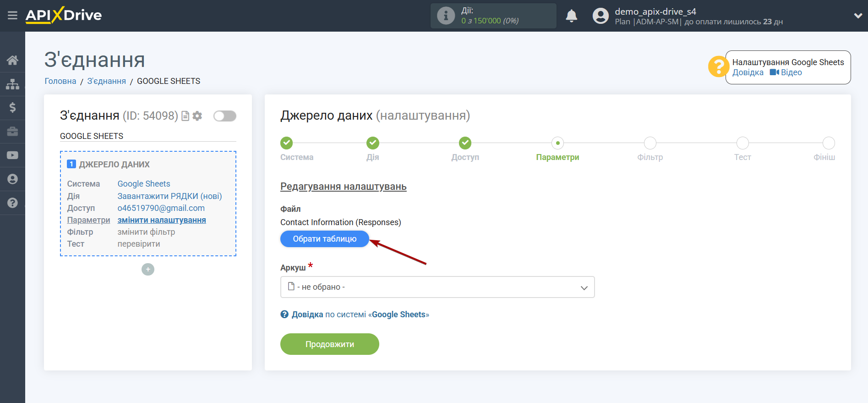Click the current Параметри step circle
Screen dimensions: 868x403
[557, 143]
